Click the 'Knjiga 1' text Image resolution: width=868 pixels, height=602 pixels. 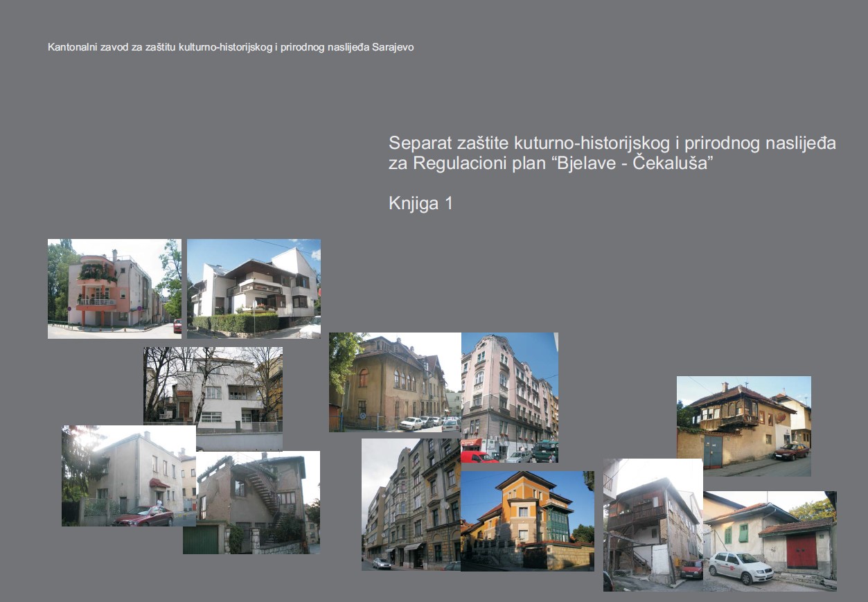click(420, 204)
